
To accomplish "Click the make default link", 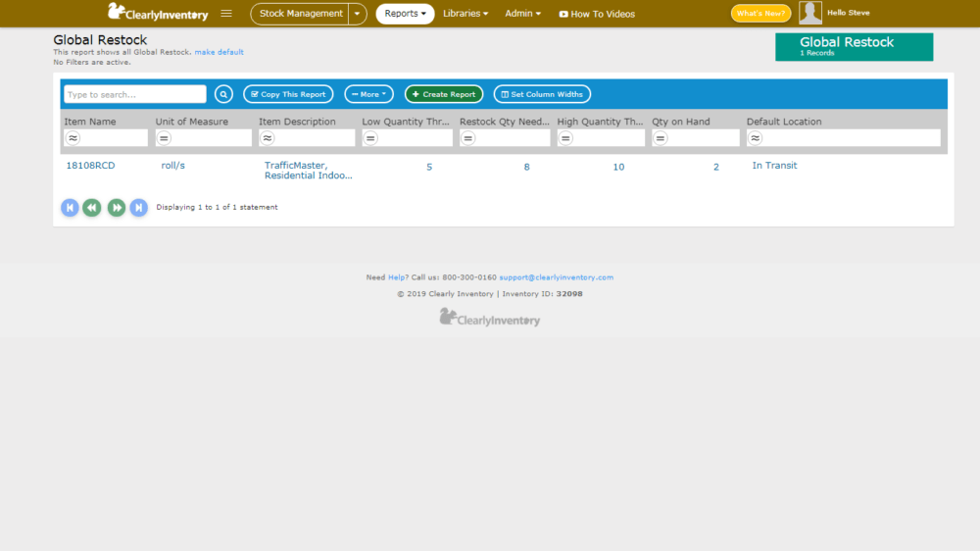I will [x=219, y=52].
